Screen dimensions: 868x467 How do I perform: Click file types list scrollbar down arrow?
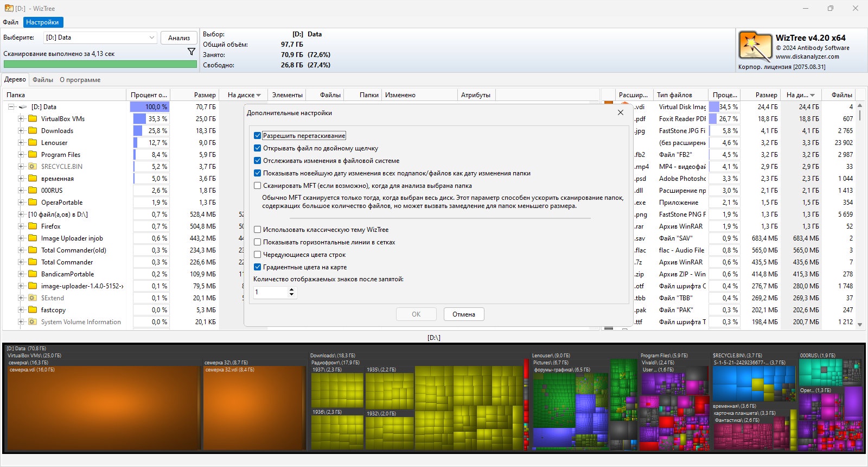859,324
